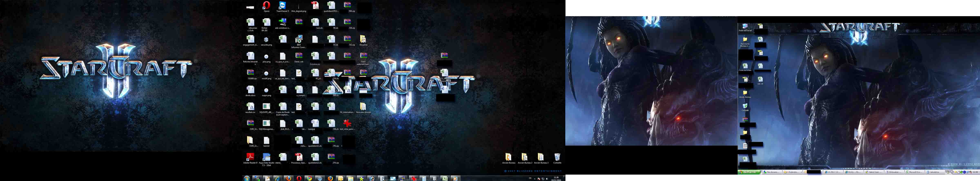Open the Windows 7 Start orb

coord(247,178)
